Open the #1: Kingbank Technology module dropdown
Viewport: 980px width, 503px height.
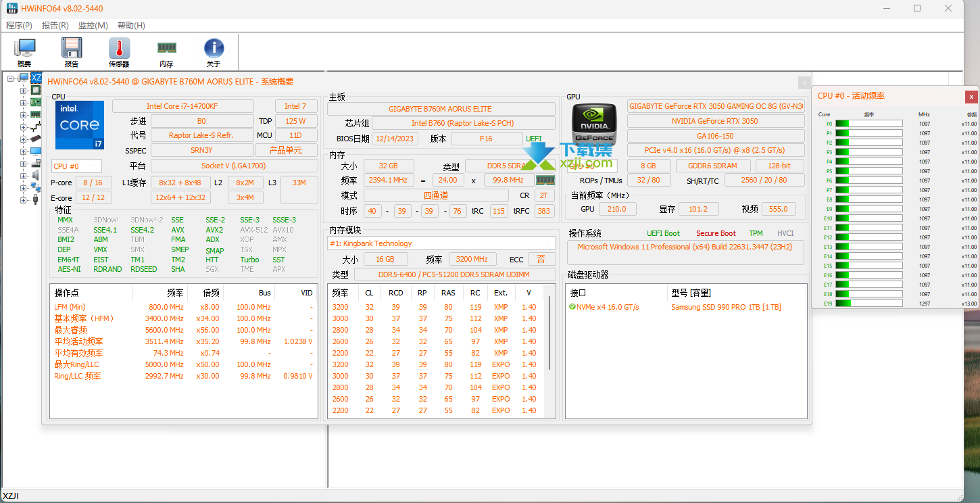pyautogui.click(x=441, y=243)
